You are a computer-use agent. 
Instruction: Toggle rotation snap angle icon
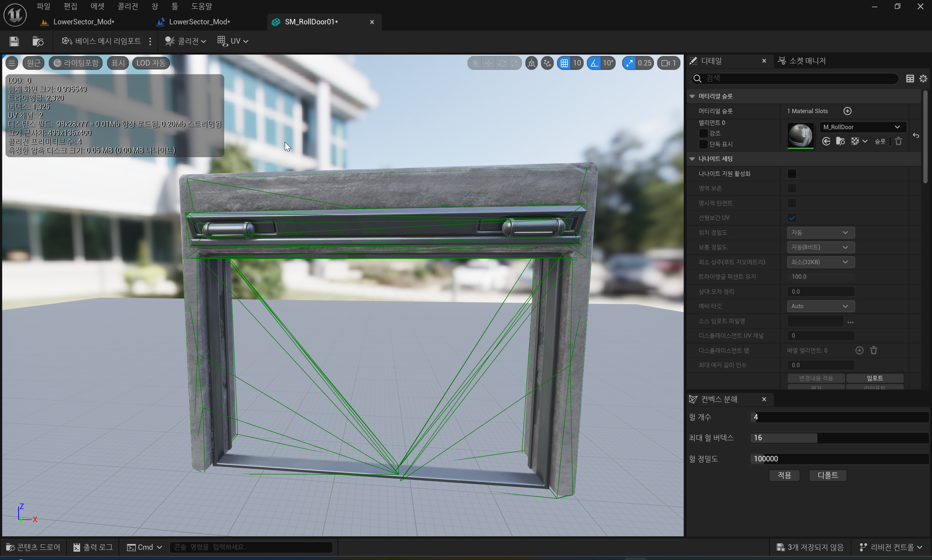click(x=594, y=63)
